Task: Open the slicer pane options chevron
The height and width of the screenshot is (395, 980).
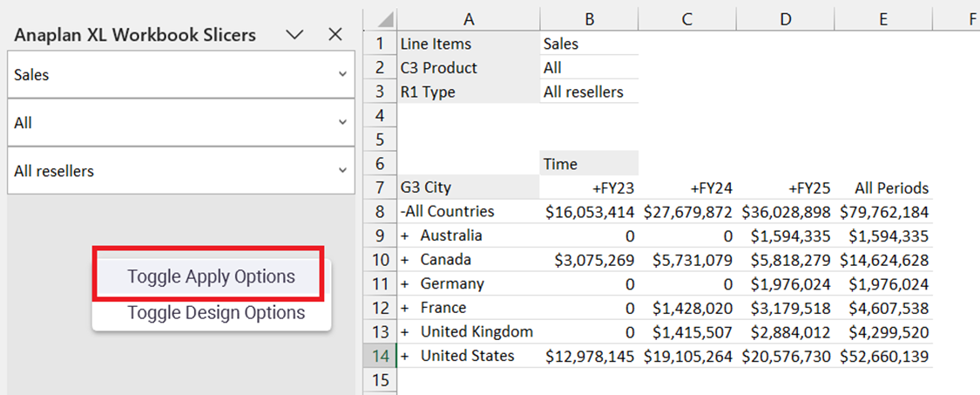Action: (x=295, y=34)
